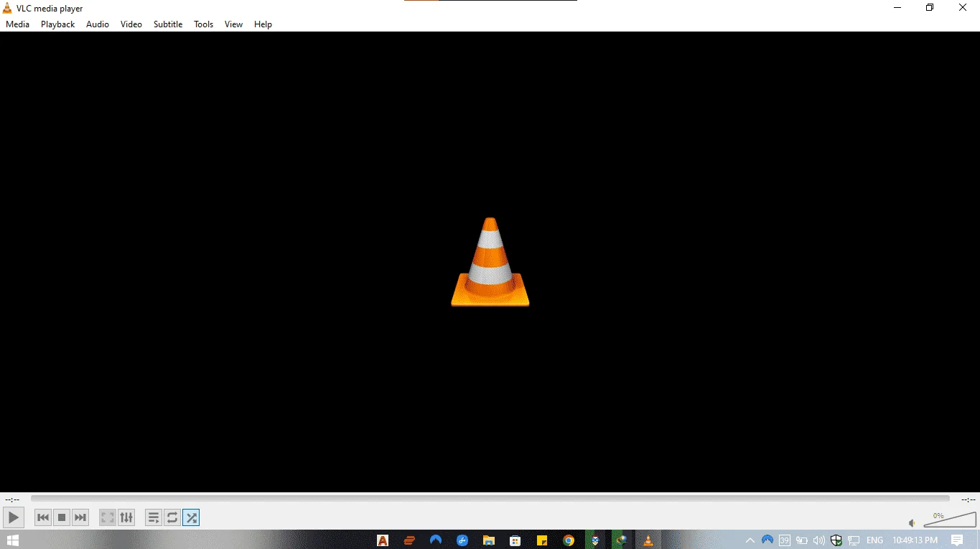
Task: Skip to next media track
Action: [80, 517]
